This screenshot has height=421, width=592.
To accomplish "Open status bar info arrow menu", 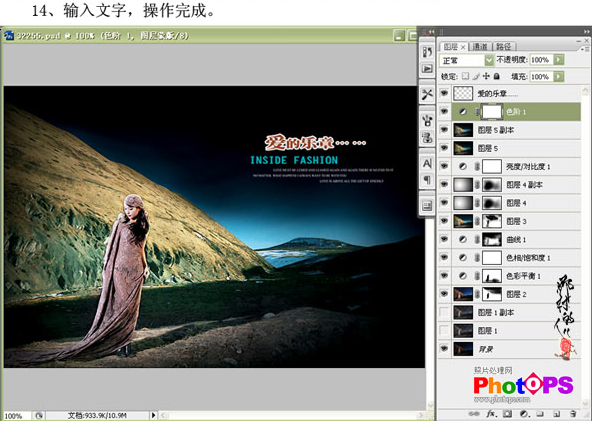I will click(x=153, y=415).
